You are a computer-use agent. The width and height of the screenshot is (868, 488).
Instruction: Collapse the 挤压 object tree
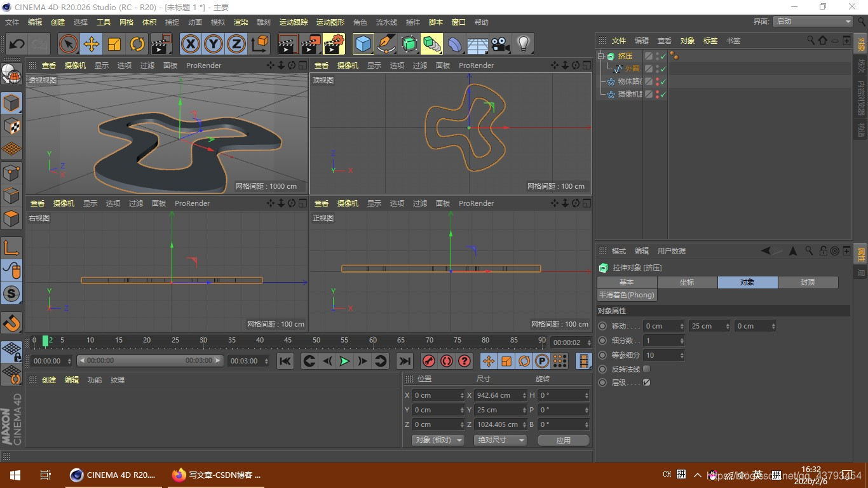click(601, 56)
